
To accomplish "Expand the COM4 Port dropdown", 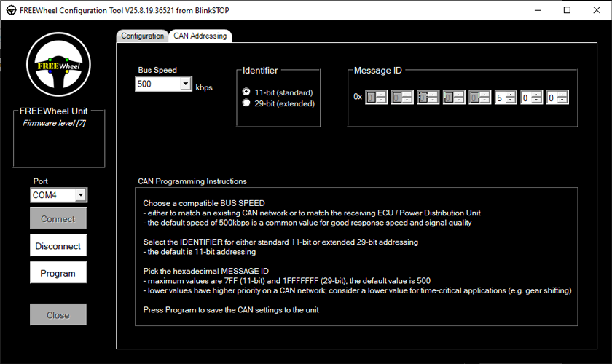I will 80,195.
